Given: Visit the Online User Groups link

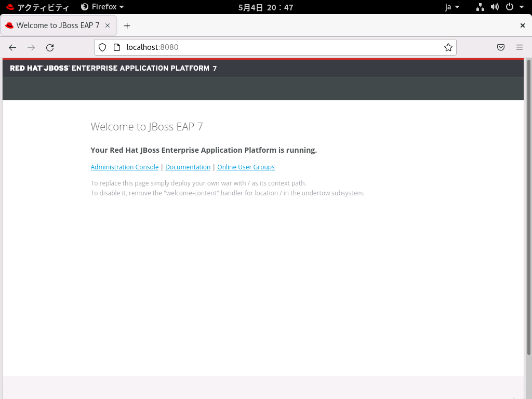Looking at the screenshot, I should tap(246, 167).
